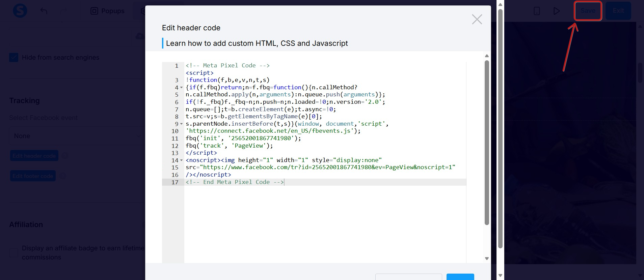This screenshot has width=644, height=280.
Task: Click the white cancel button at dialog bottom
Action: coord(409,277)
